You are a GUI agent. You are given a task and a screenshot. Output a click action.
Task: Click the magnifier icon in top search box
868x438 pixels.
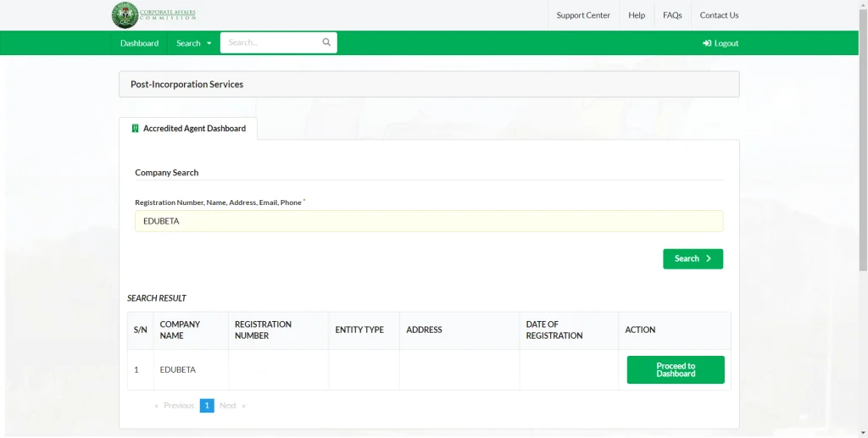tap(326, 42)
